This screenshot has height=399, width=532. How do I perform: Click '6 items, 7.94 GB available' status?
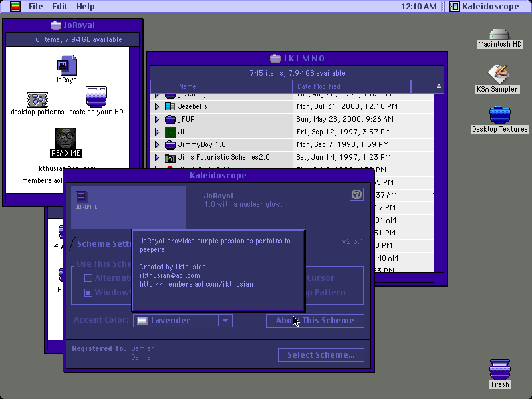pyautogui.click(x=78, y=39)
